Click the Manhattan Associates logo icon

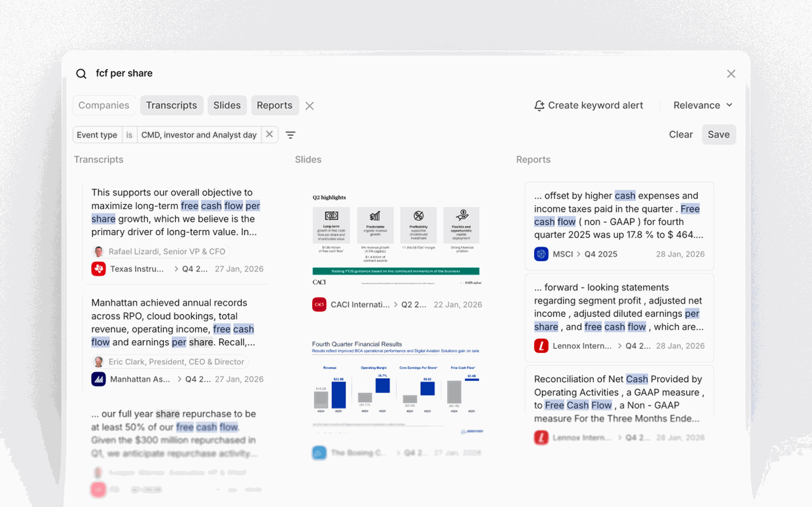click(x=98, y=379)
